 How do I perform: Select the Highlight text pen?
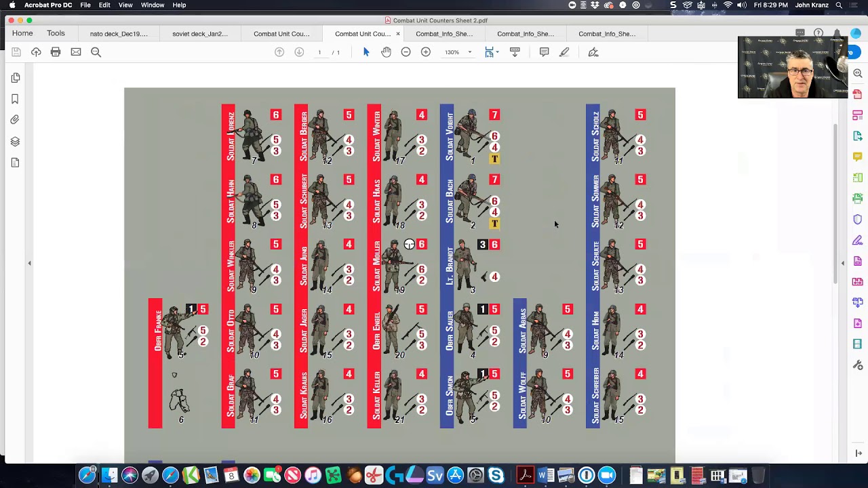click(564, 52)
